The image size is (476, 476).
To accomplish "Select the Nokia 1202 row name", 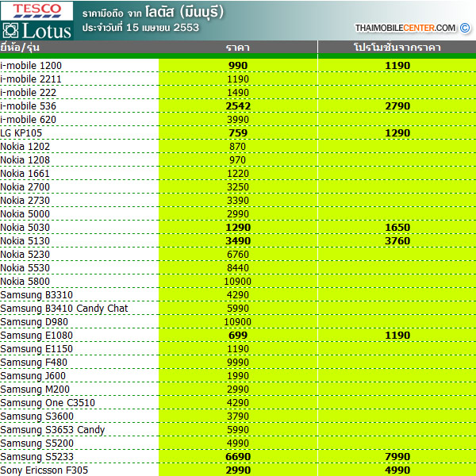I will coord(25,147).
